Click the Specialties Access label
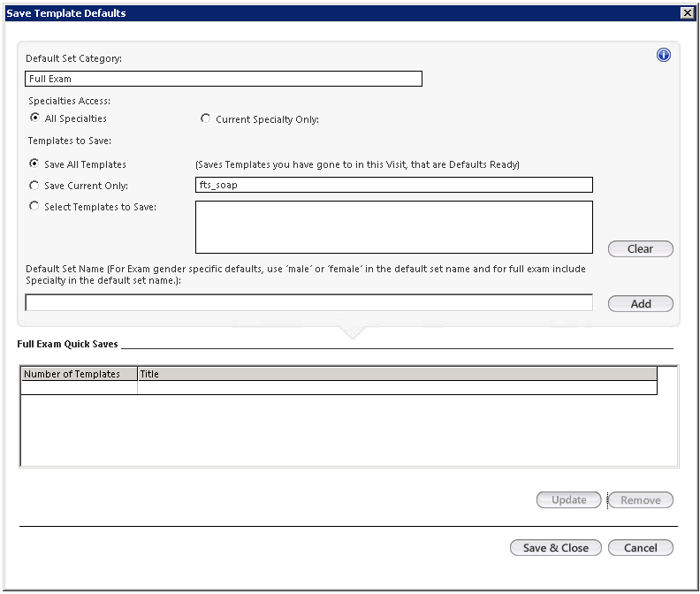Screen dimensions: 700x594 pyautogui.click(x=69, y=101)
